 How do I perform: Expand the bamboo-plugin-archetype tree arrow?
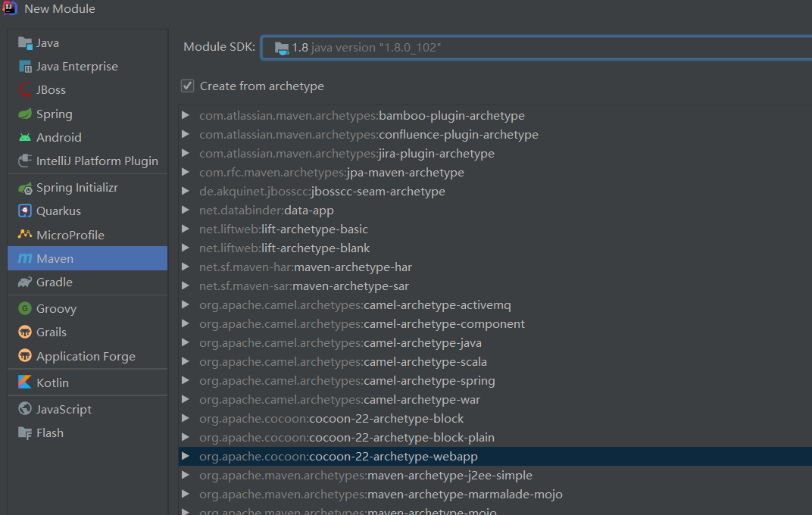pos(186,116)
